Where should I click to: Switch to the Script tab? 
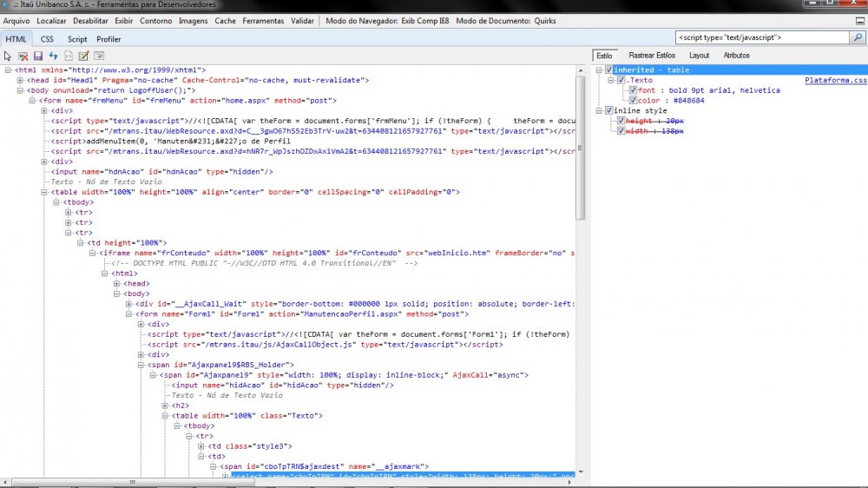(x=77, y=39)
